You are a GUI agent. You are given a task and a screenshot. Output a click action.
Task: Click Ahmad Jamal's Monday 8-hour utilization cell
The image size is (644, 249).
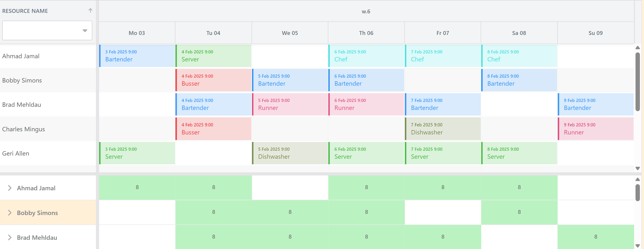pyautogui.click(x=137, y=187)
